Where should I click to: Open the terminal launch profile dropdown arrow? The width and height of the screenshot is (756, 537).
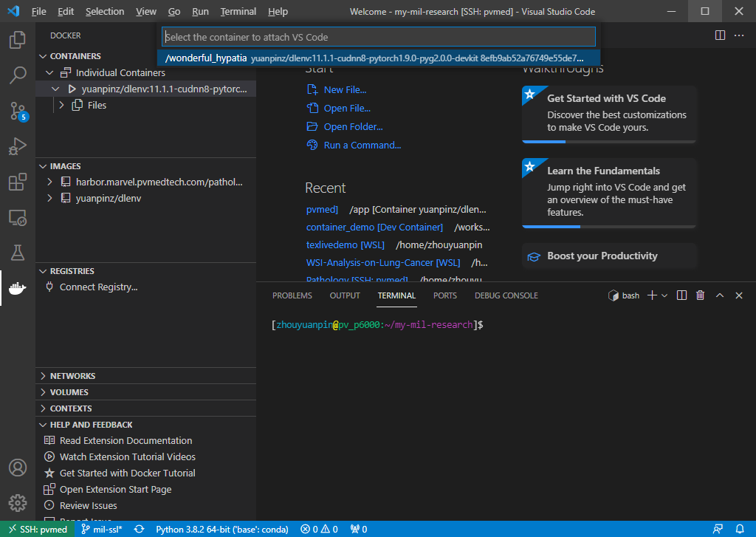click(664, 295)
